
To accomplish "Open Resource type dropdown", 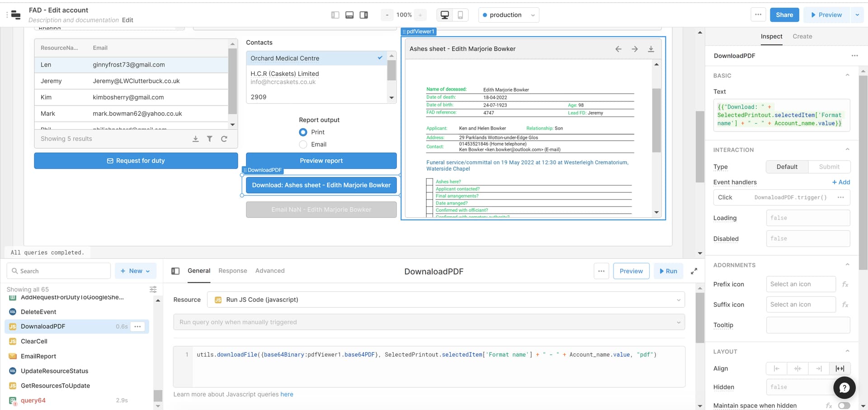I will [446, 300].
